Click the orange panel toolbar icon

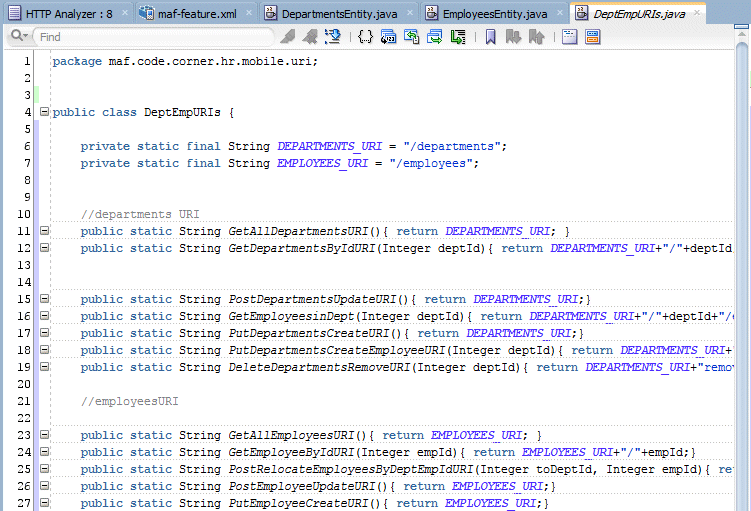592,37
